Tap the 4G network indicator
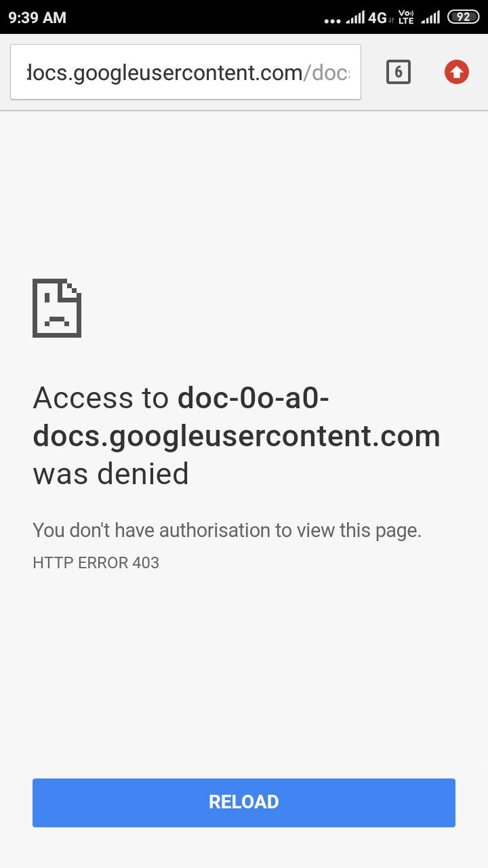Image resolution: width=488 pixels, height=868 pixels. [x=377, y=17]
